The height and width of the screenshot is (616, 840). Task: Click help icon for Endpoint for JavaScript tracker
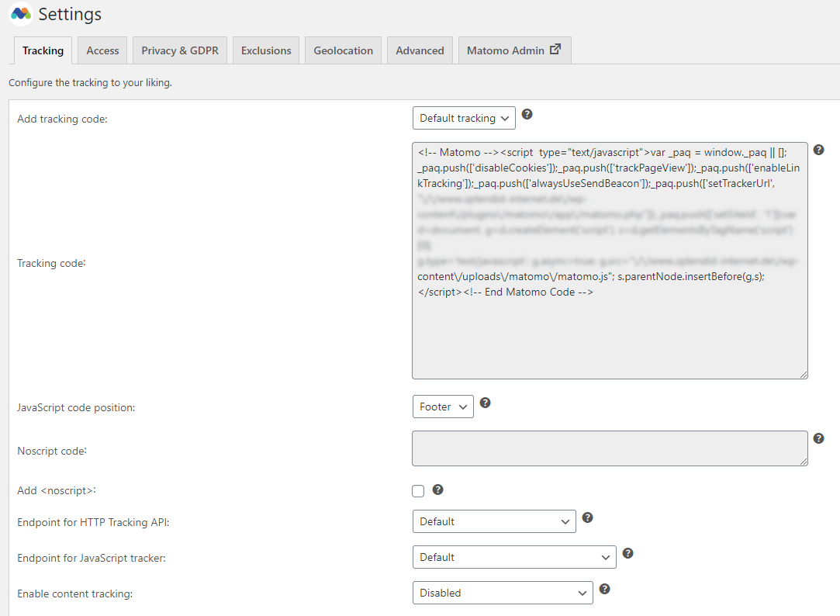pos(628,553)
